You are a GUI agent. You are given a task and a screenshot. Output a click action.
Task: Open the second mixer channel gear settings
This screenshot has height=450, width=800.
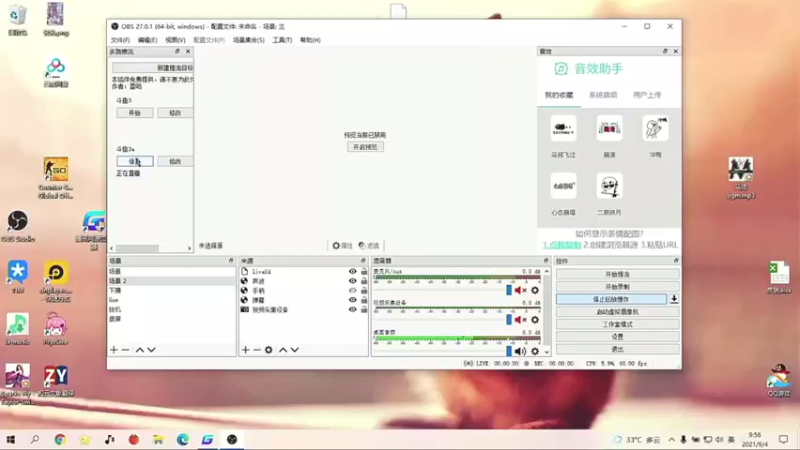(535, 320)
